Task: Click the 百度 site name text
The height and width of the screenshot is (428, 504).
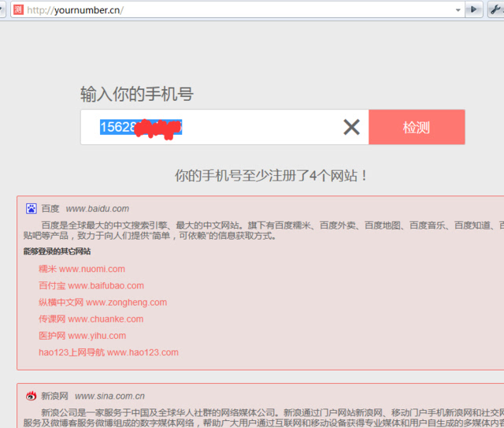Action: 50,209
